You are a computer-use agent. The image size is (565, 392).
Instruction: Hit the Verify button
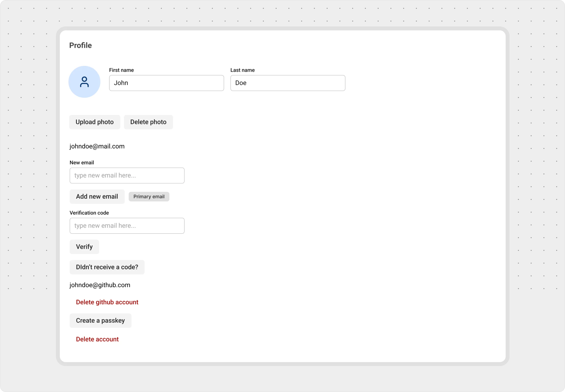click(84, 247)
